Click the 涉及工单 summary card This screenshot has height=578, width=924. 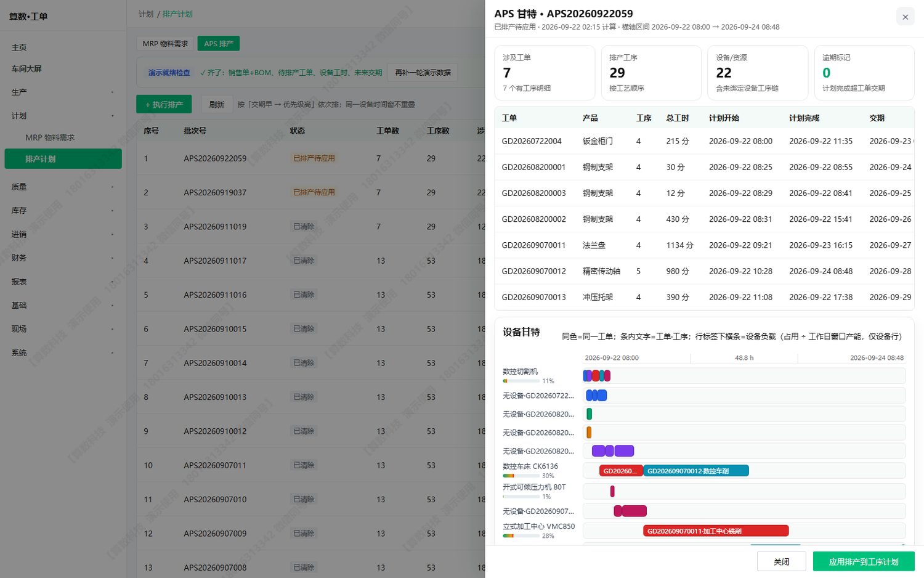pos(545,73)
